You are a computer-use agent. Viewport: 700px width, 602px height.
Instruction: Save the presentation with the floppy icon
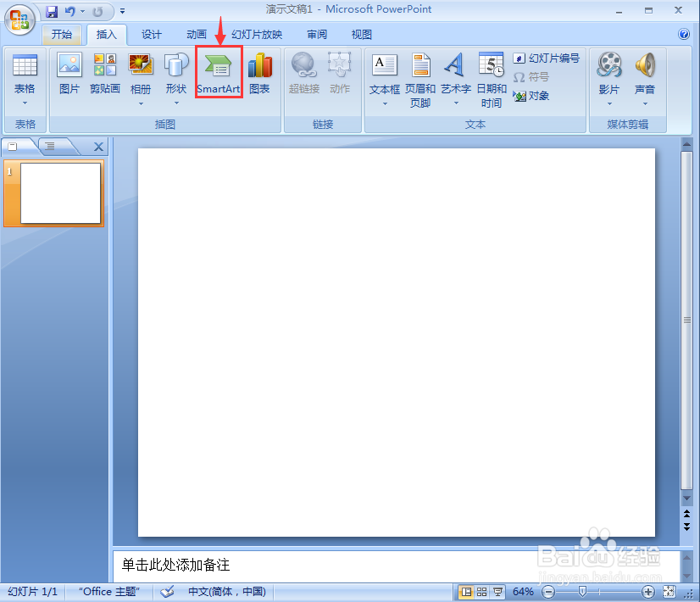[x=52, y=12]
